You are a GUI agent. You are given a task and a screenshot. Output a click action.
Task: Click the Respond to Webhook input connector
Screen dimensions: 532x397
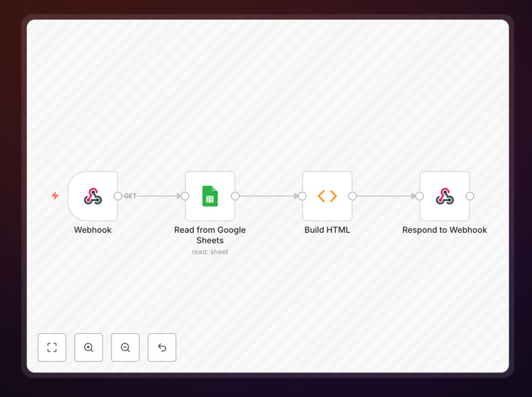coord(420,196)
